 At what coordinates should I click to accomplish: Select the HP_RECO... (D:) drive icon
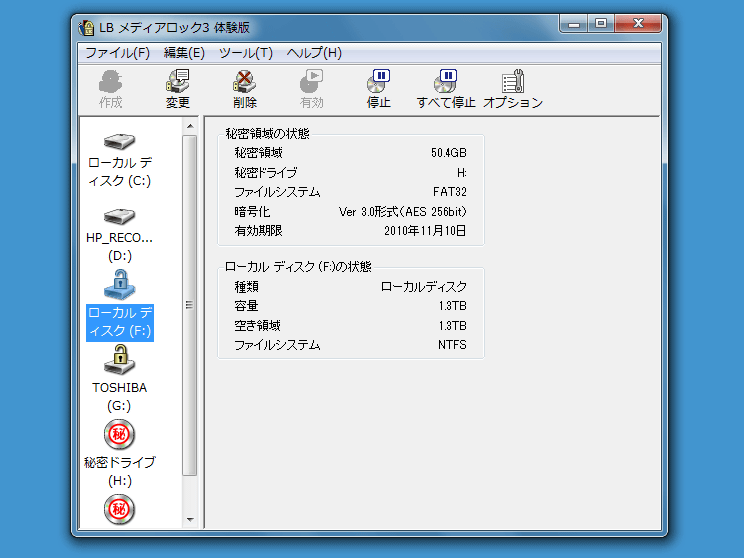(120, 216)
